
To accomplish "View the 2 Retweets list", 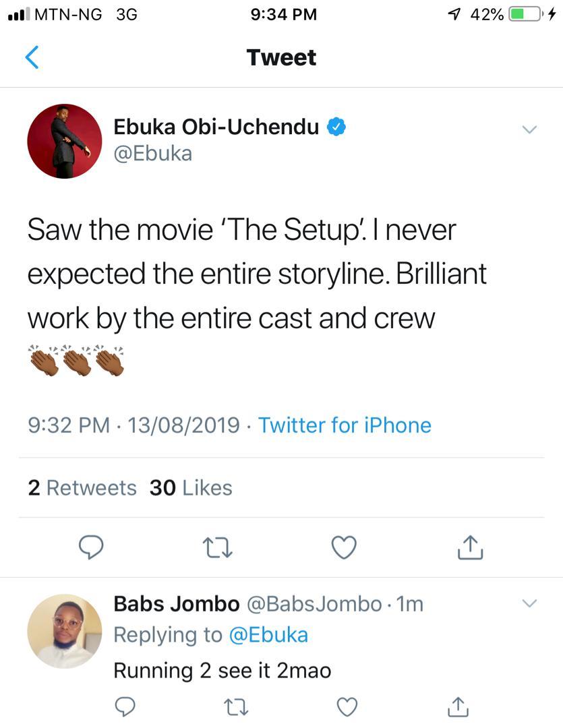I will (82, 487).
